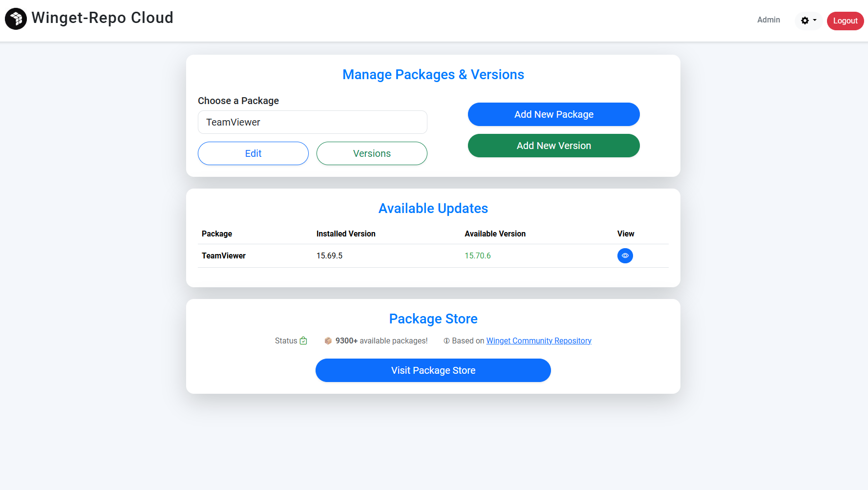The width and height of the screenshot is (868, 490).
Task: Select the TeamViewer row in Available Updates
Action: coord(224,256)
